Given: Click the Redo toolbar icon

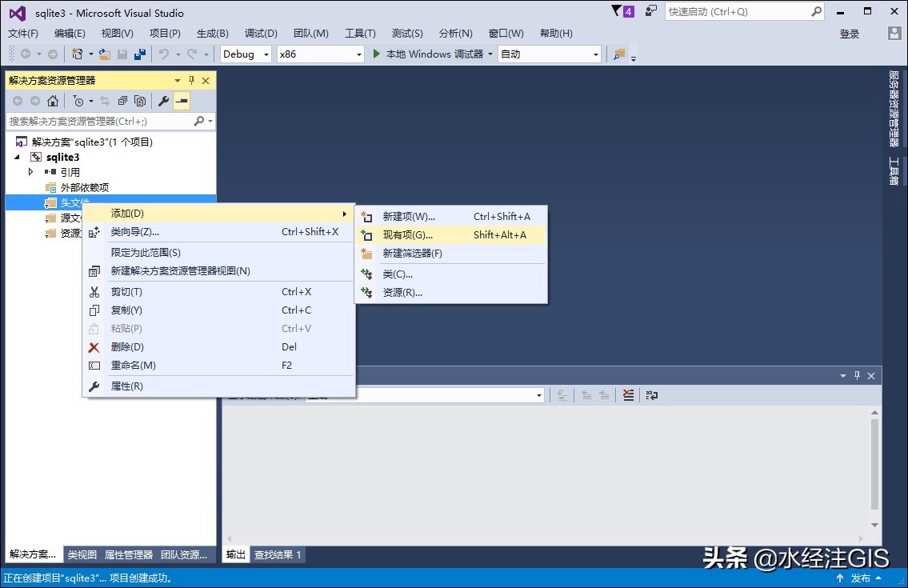Looking at the screenshot, I should point(192,54).
